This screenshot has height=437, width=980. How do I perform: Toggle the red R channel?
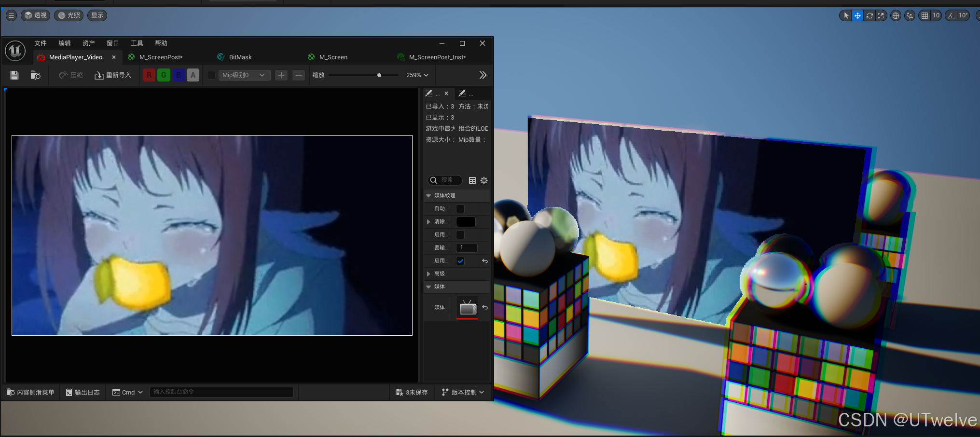[149, 75]
